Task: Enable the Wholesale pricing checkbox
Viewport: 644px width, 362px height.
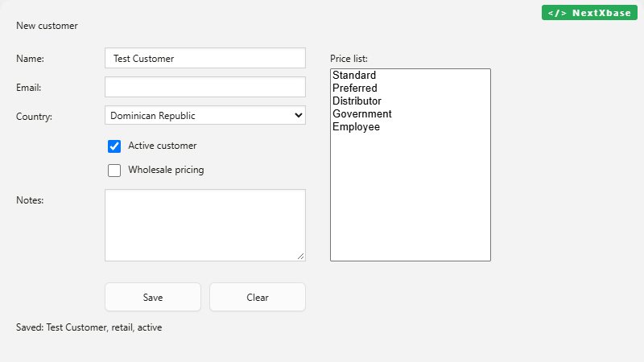Action: [114, 171]
